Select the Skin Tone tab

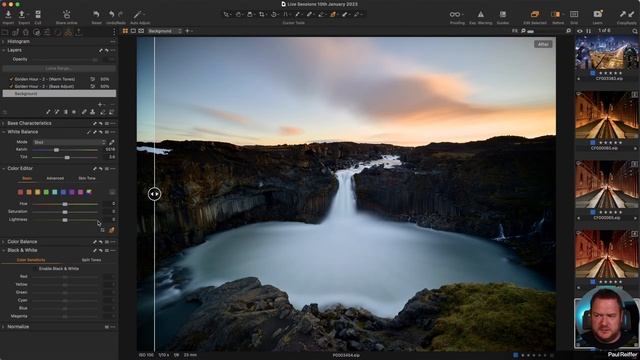[x=87, y=178]
